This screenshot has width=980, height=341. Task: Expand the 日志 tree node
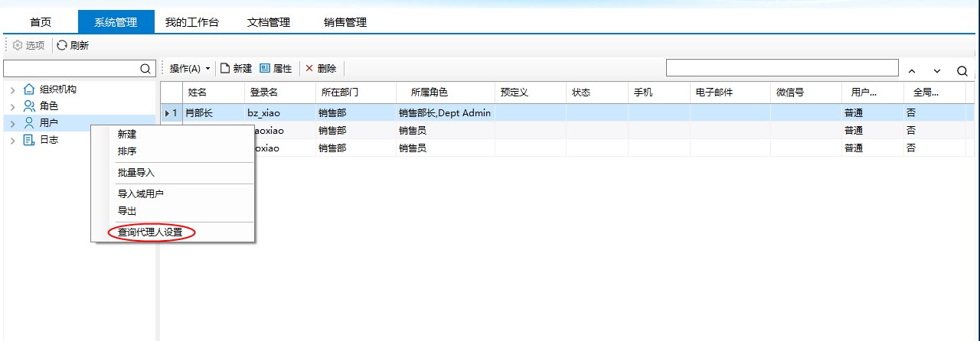click(12, 141)
